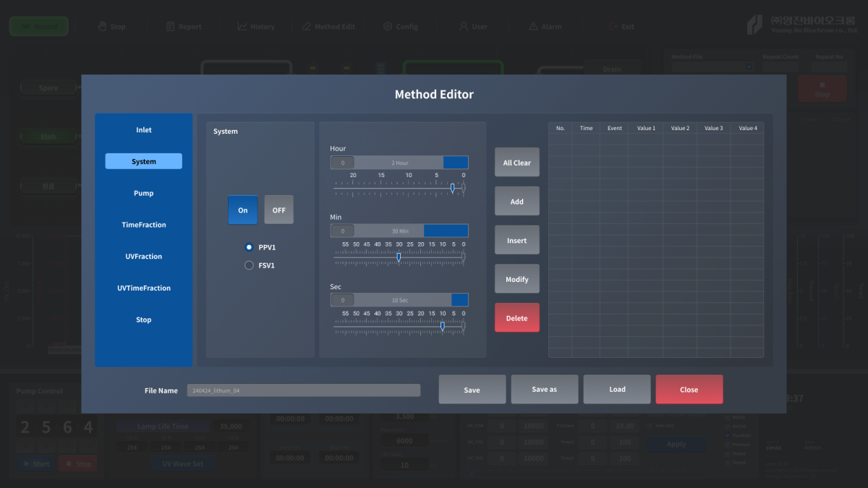This screenshot has width=868, height=488.
Task: Click the Alarm warning icon
Action: pyautogui.click(x=535, y=27)
